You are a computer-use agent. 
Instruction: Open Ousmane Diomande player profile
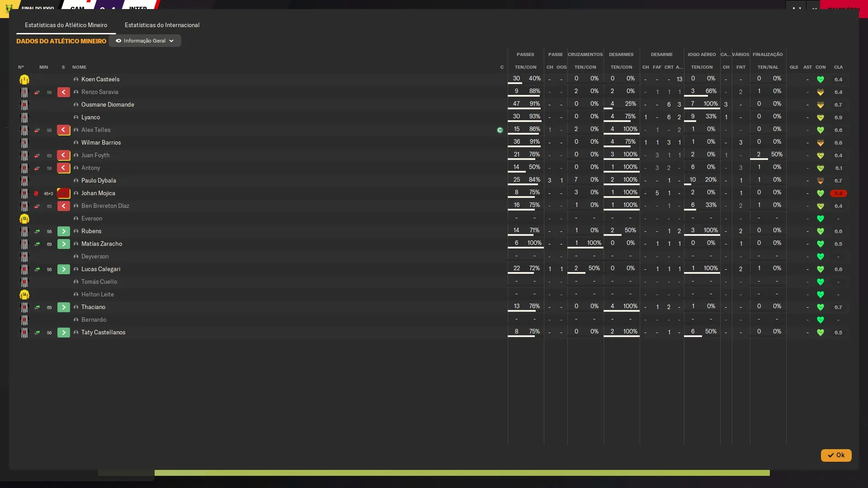click(x=108, y=105)
